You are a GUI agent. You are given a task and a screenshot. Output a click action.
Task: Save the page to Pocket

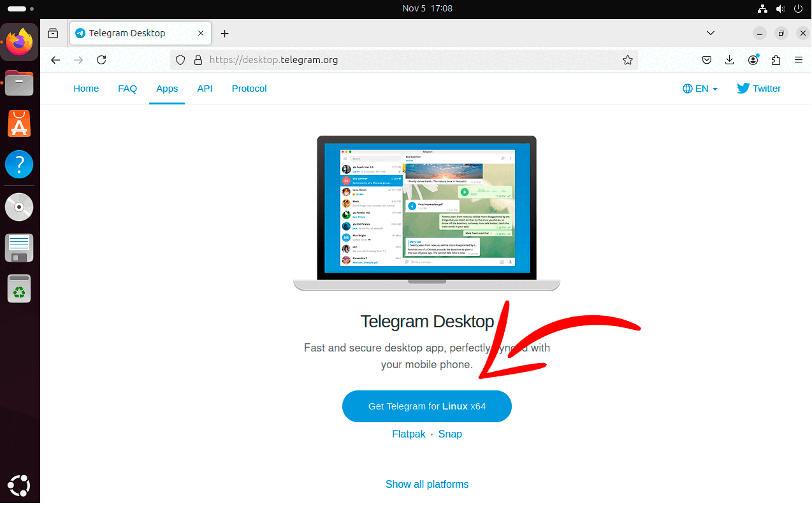pyautogui.click(x=707, y=60)
